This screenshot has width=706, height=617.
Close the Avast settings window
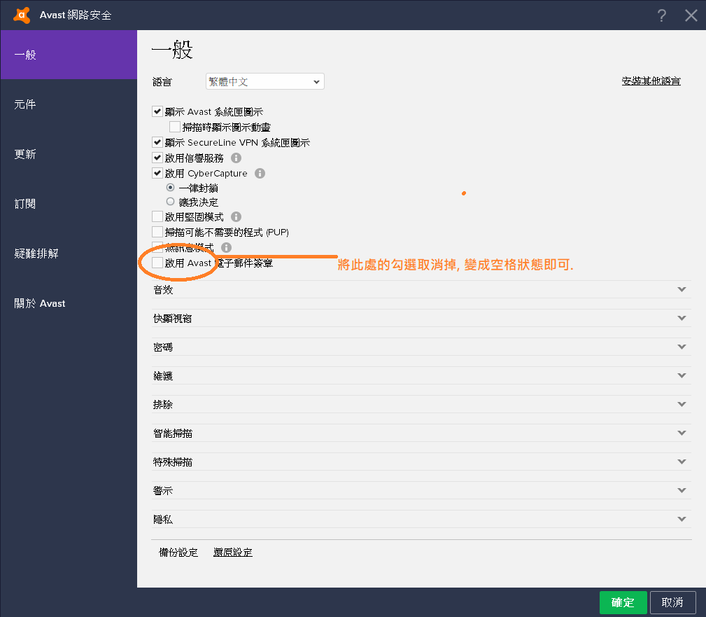[691, 15]
